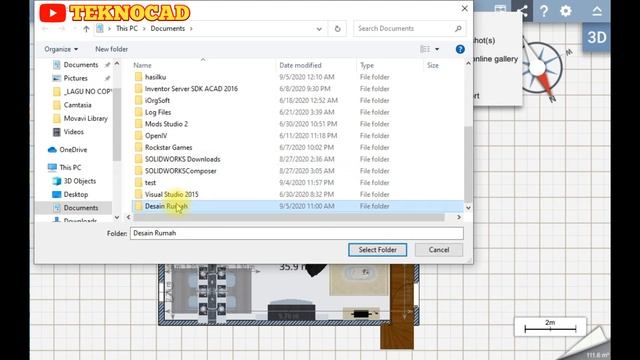Click the horizontal scrollbar right arrow

tap(459, 217)
